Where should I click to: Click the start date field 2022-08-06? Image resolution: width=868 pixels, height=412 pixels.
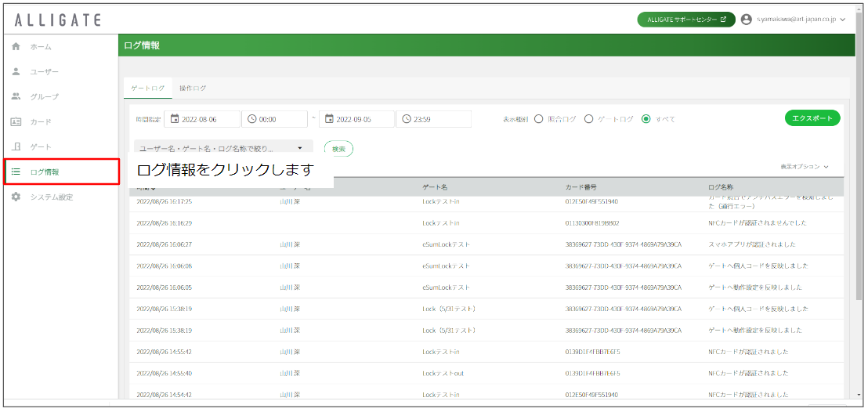coord(203,119)
